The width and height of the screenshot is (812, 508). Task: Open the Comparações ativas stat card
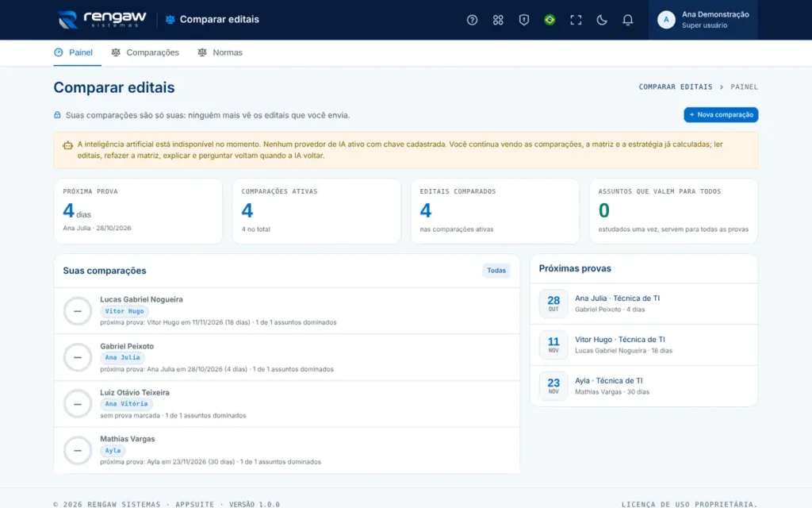pyautogui.click(x=316, y=211)
